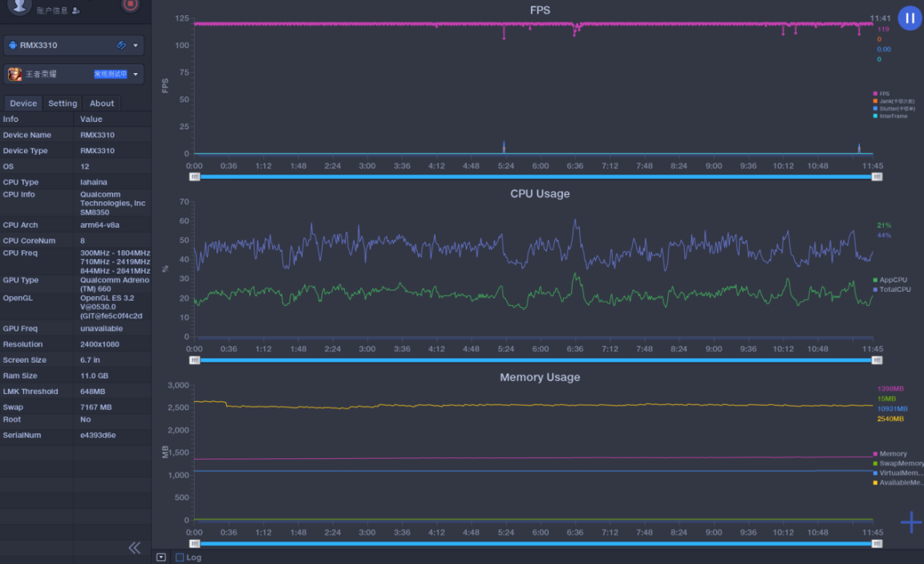Select the LMK Threshold value 648MB
The height and width of the screenshot is (564, 924).
[92, 392]
